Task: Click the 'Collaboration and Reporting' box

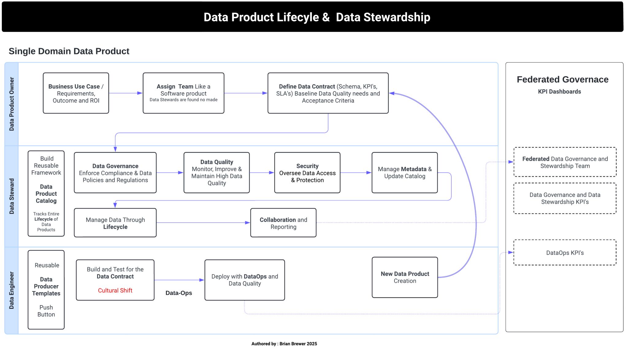Action: click(x=283, y=223)
